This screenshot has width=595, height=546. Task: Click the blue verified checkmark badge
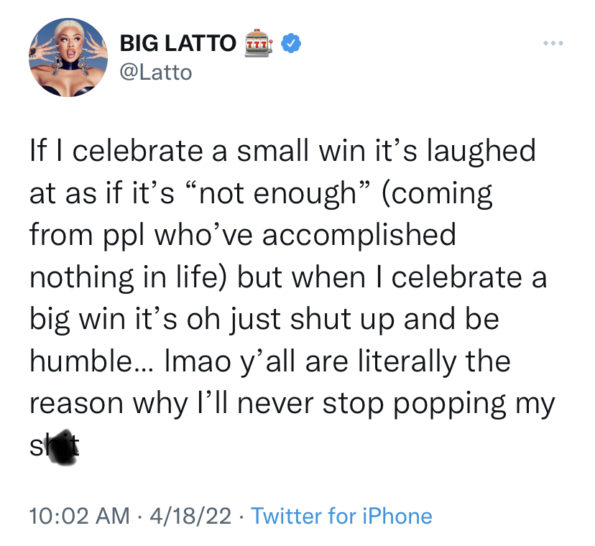291,43
